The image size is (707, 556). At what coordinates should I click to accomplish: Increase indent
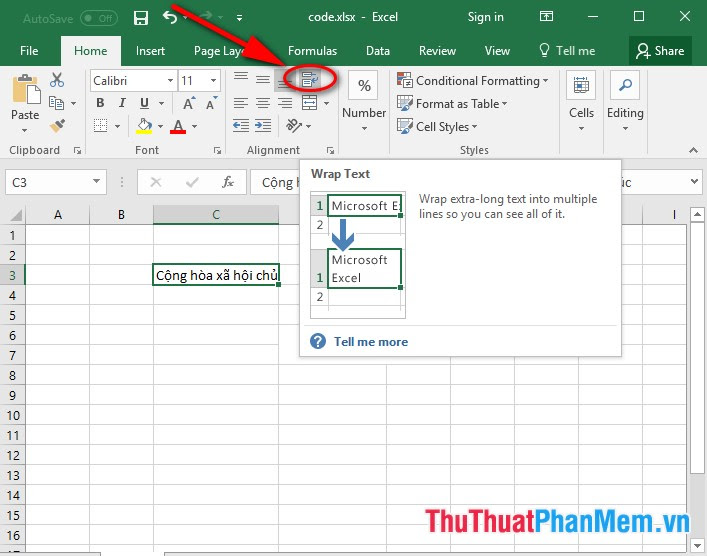[263, 125]
